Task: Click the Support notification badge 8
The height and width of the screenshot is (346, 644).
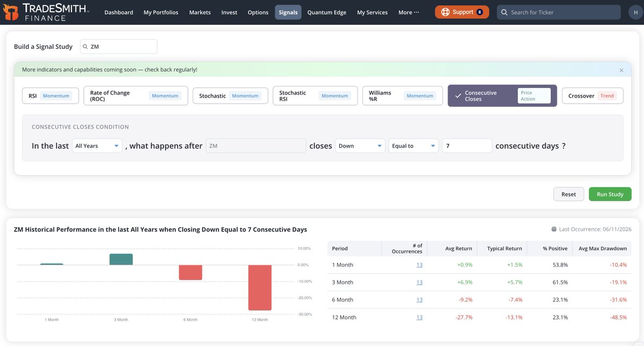Action: point(480,12)
